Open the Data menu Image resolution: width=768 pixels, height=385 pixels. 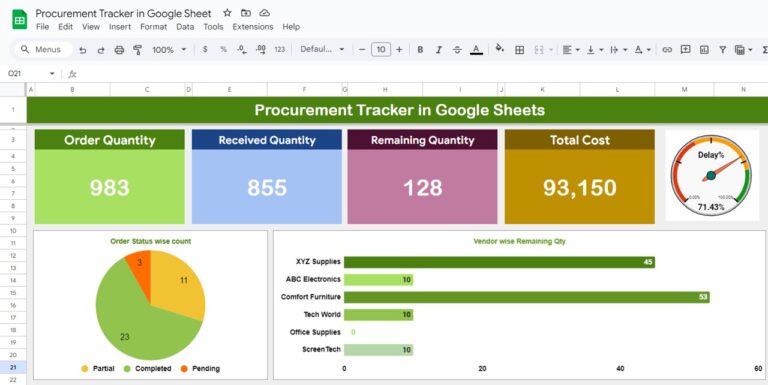185,27
